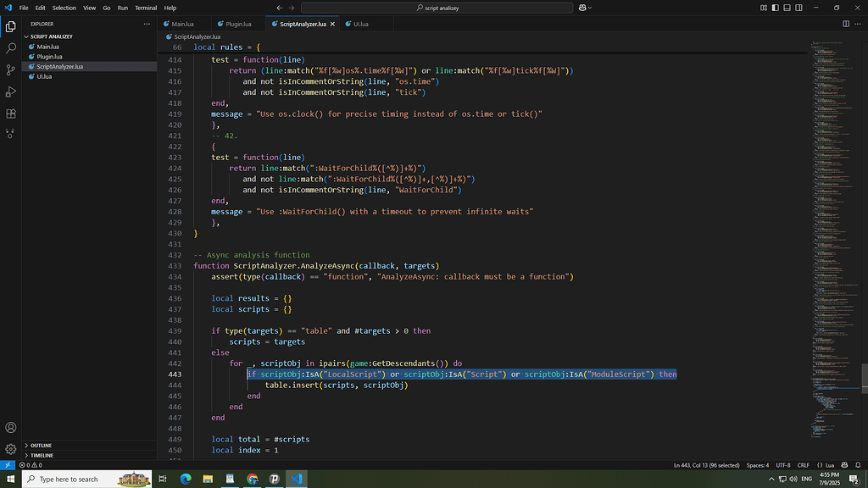This screenshot has width=868, height=488.
Task: Open Run and Debug view
Action: (x=11, y=91)
